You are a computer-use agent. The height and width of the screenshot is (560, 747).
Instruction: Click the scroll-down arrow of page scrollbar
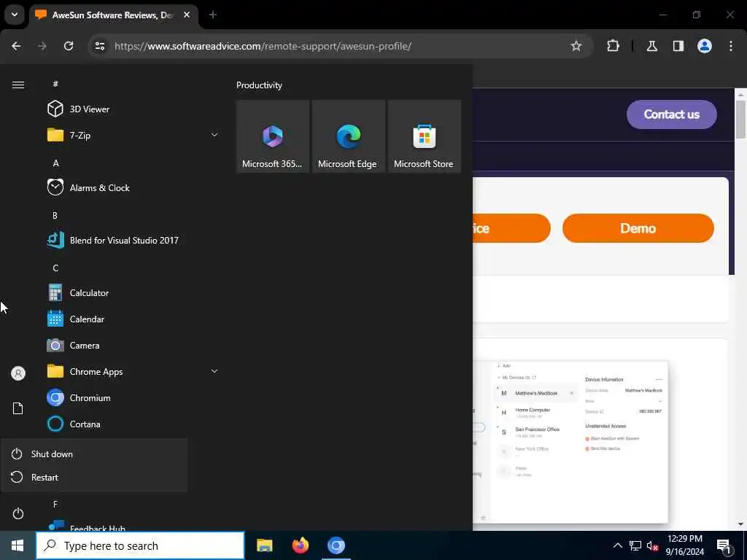click(x=740, y=524)
